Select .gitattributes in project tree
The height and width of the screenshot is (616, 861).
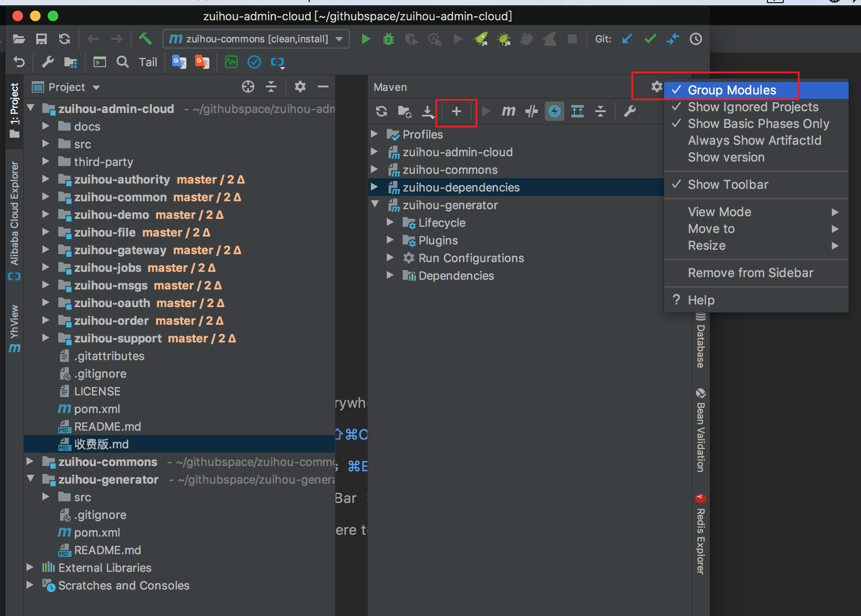109,356
